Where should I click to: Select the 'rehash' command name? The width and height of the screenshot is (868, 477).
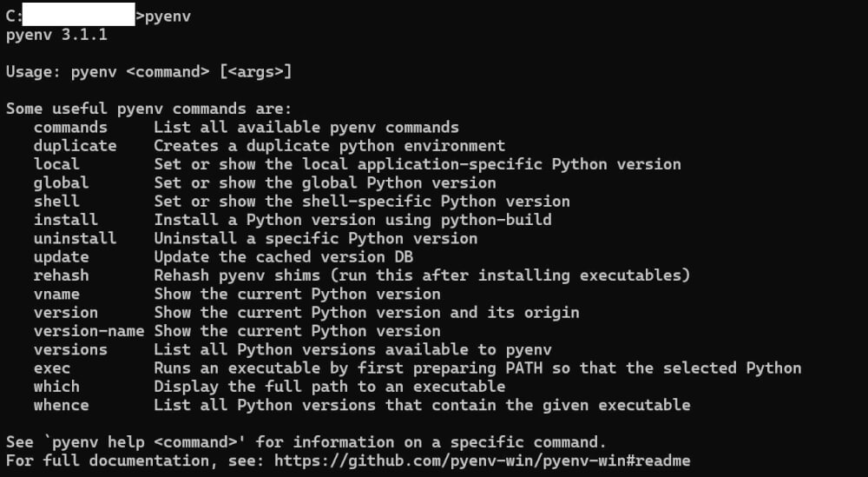61,275
